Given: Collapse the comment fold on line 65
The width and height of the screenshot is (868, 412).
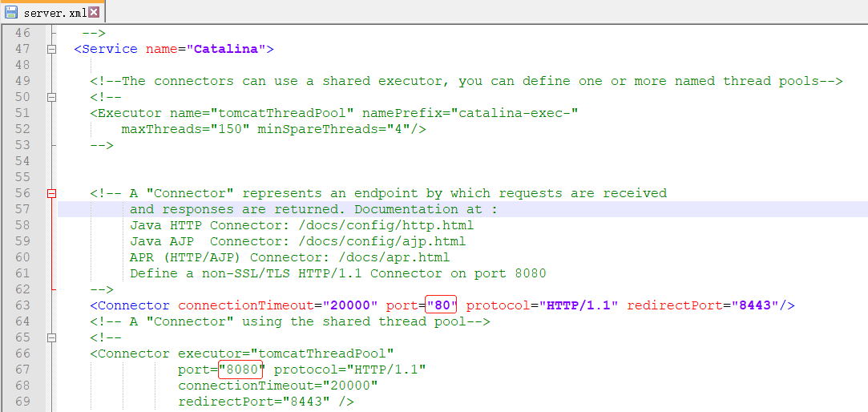Looking at the screenshot, I should (52, 337).
